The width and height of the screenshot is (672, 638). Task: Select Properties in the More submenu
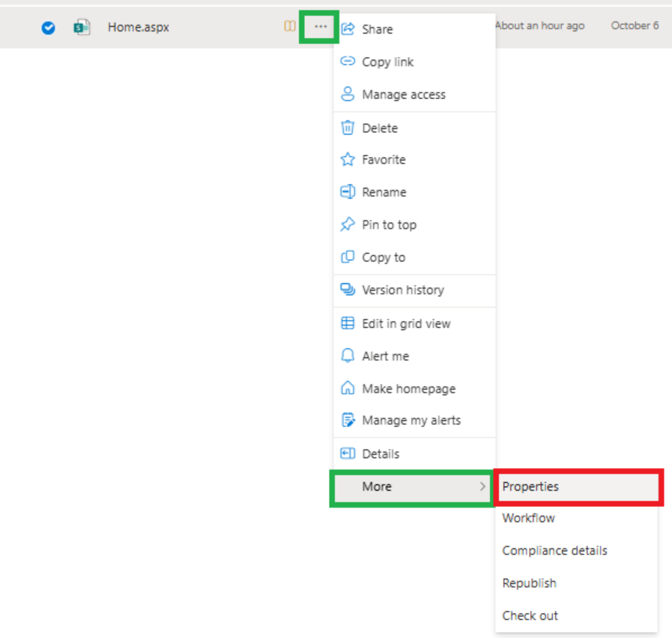coord(530,486)
